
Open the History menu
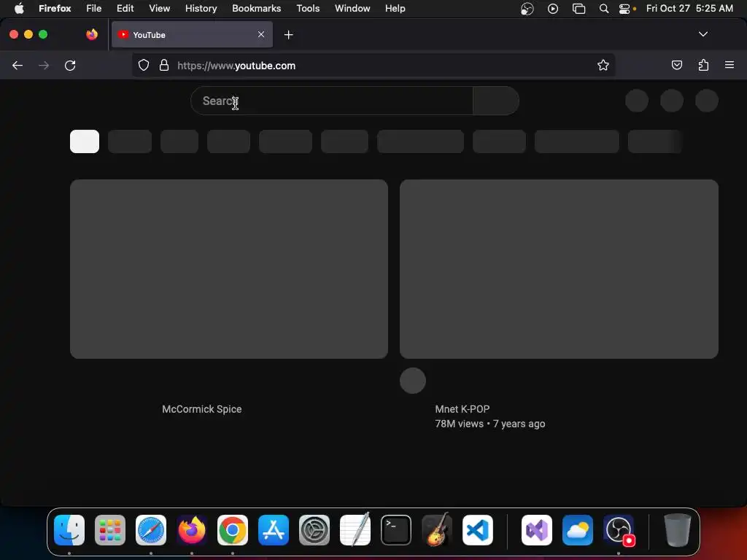coord(201,8)
